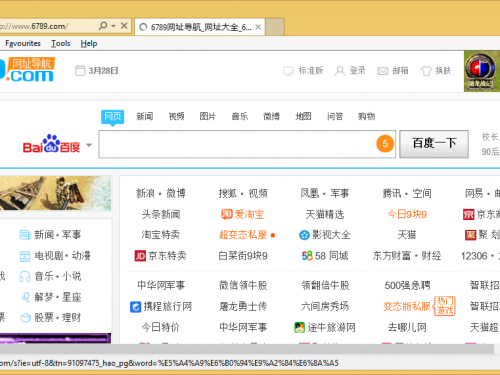Open 东方财富·财经 link

(x=407, y=256)
